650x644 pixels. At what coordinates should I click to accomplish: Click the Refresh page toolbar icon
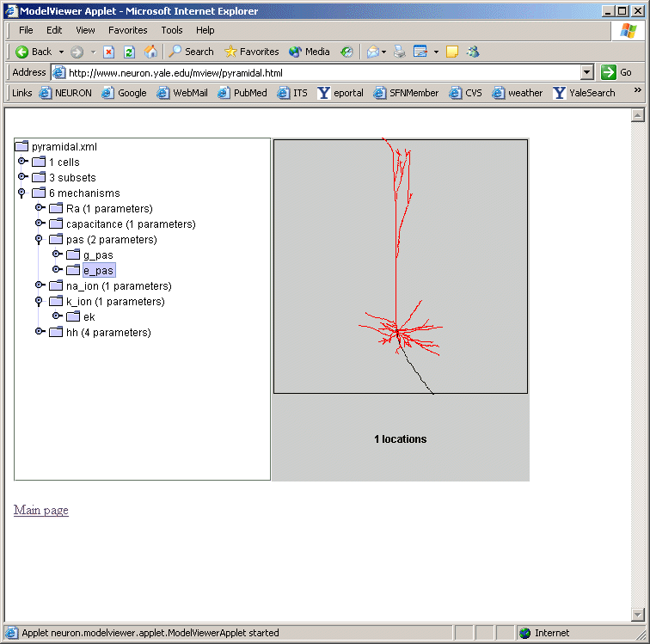coord(129,52)
